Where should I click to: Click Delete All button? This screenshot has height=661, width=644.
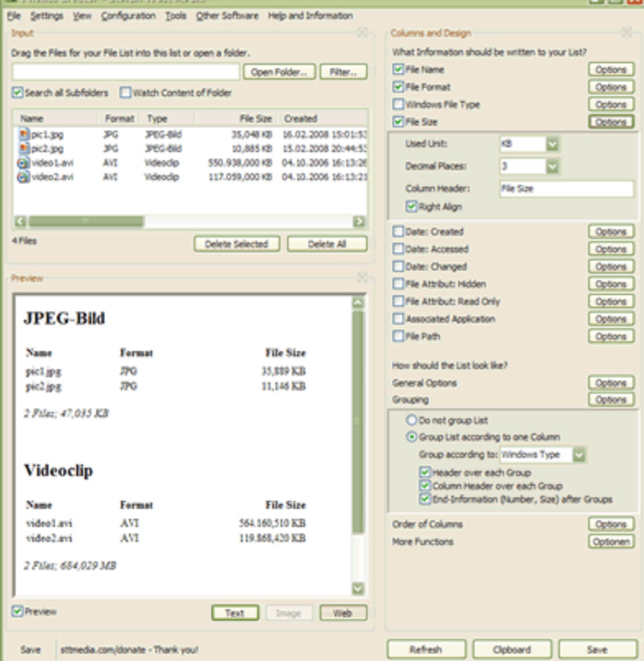[x=327, y=244]
